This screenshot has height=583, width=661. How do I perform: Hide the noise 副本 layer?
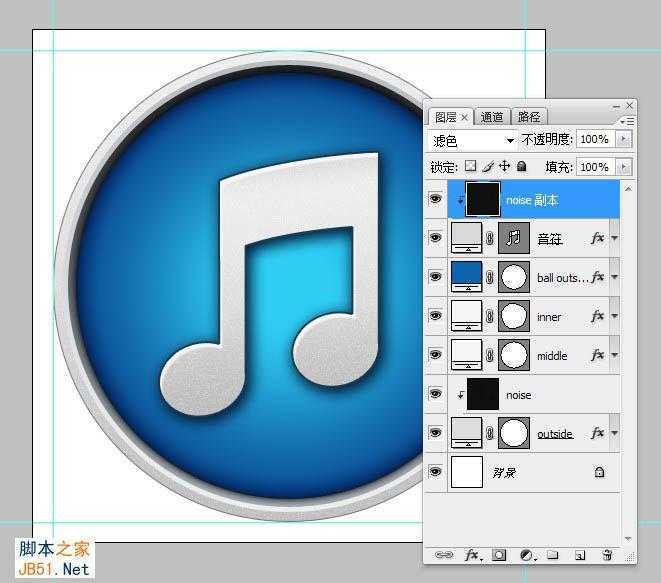435,198
